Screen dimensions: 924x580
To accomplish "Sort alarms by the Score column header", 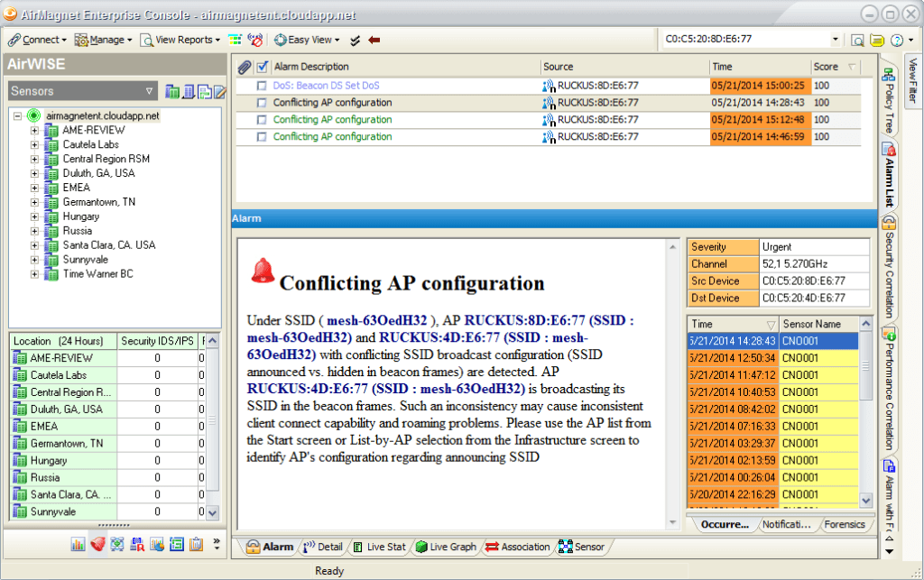I will click(x=835, y=67).
